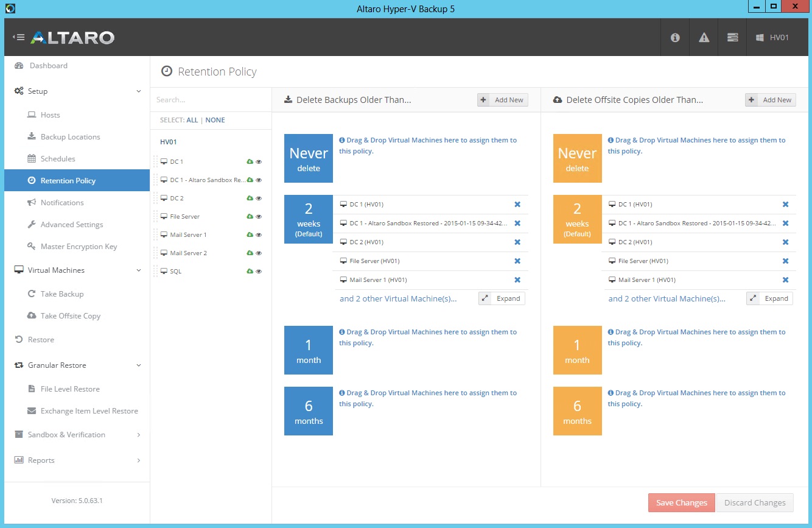812x528 pixels.
Task: Click the green offsite icon for DC 1
Action: [x=250, y=162]
